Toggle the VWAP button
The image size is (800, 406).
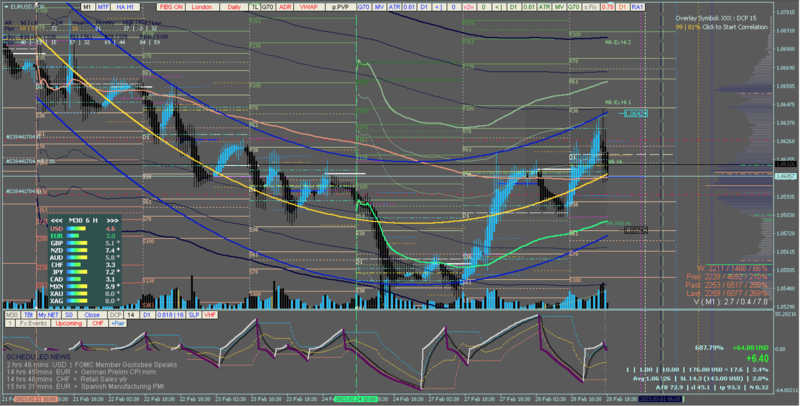tap(309, 7)
